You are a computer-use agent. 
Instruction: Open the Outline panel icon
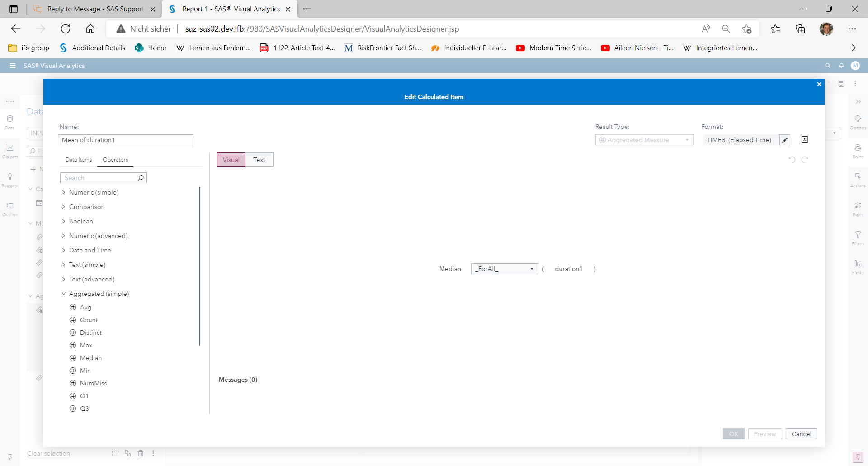tap(9, 209)
